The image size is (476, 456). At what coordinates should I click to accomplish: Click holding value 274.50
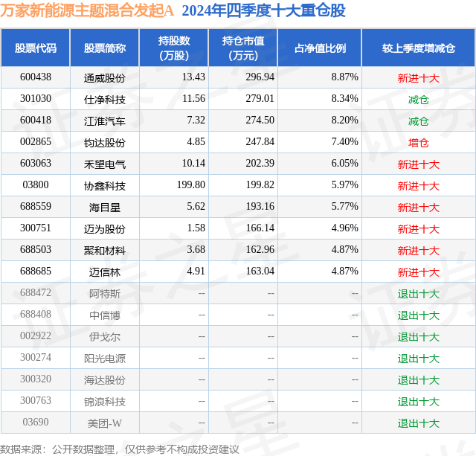[x=260, y=121]
